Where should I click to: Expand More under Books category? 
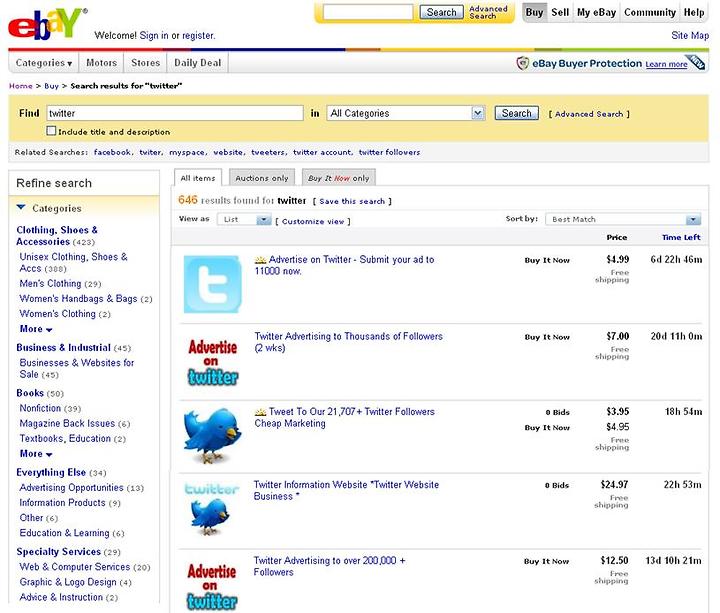[36, 454]
